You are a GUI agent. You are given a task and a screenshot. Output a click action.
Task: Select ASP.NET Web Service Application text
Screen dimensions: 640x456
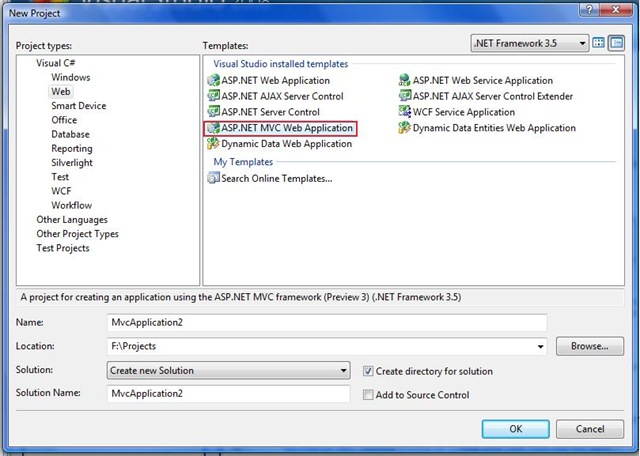483,80
